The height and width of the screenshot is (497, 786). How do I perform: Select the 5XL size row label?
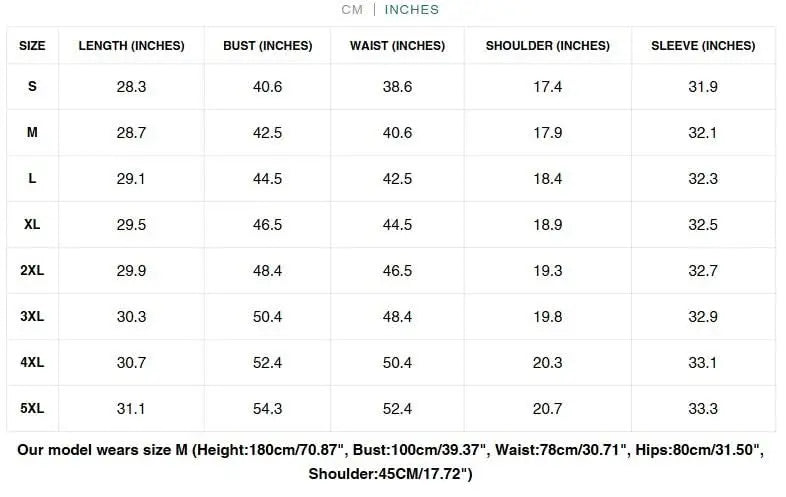point(32,409)
